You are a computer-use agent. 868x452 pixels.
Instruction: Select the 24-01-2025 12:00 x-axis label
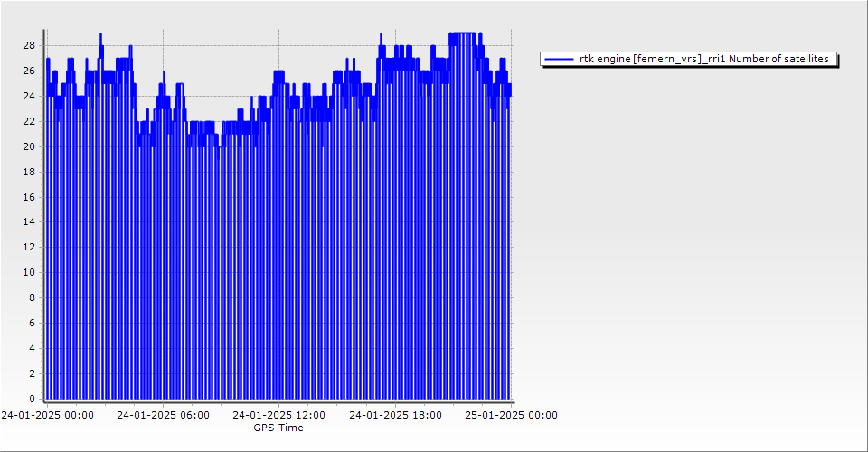pyautogui.click(x=278, y=416)
